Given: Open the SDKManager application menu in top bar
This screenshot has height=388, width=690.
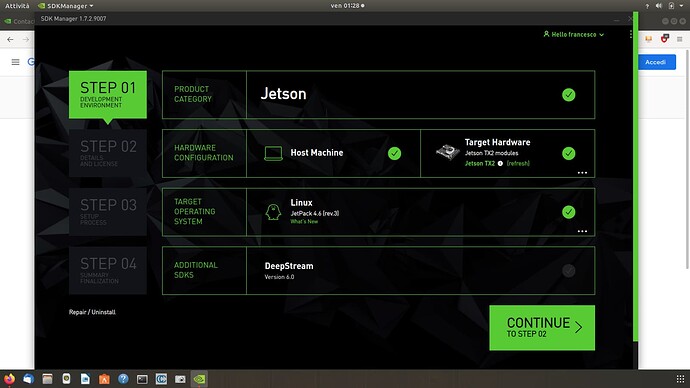Looking at the screenshot, I should click(66, 6).
